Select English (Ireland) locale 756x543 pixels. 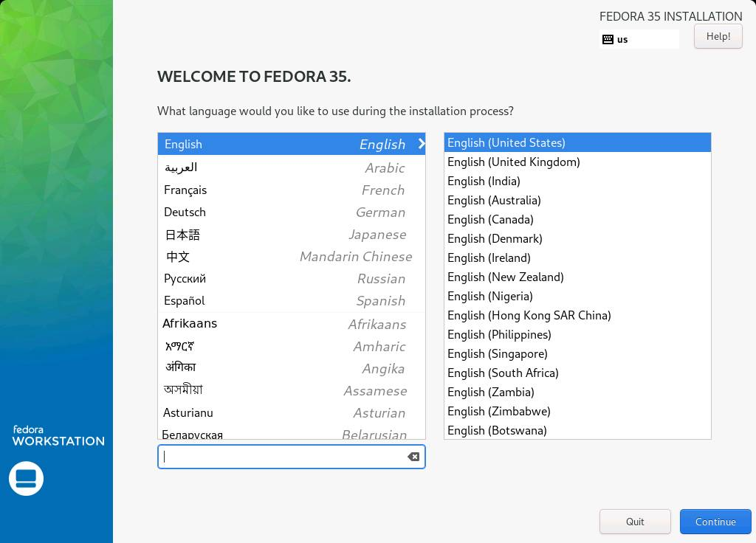tap(577, 257)
